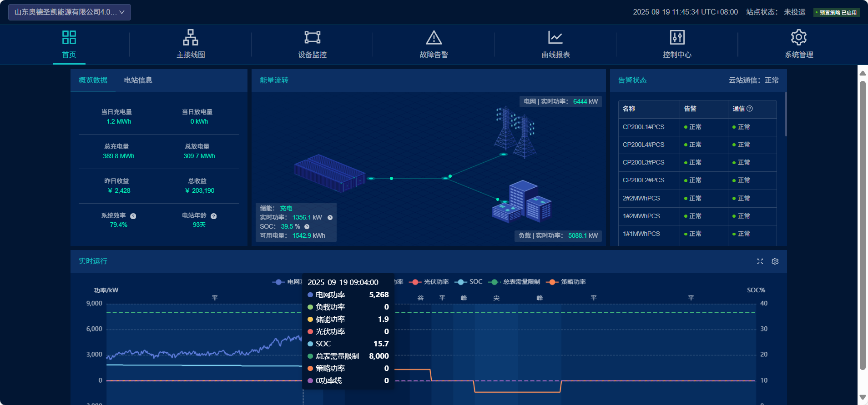Toggle the 总表需量限制 legend series
The height and width of the screenshot is (405, 868).
[x=515, y=282]
